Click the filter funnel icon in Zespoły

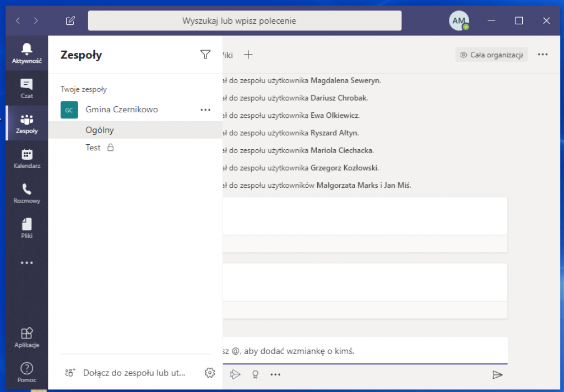pyautogui.click(x=205, y=54)
